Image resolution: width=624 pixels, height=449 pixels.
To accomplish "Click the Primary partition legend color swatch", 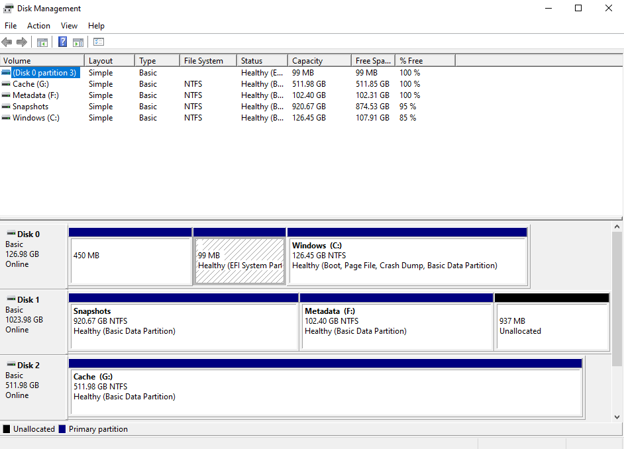I will (62, 429).
